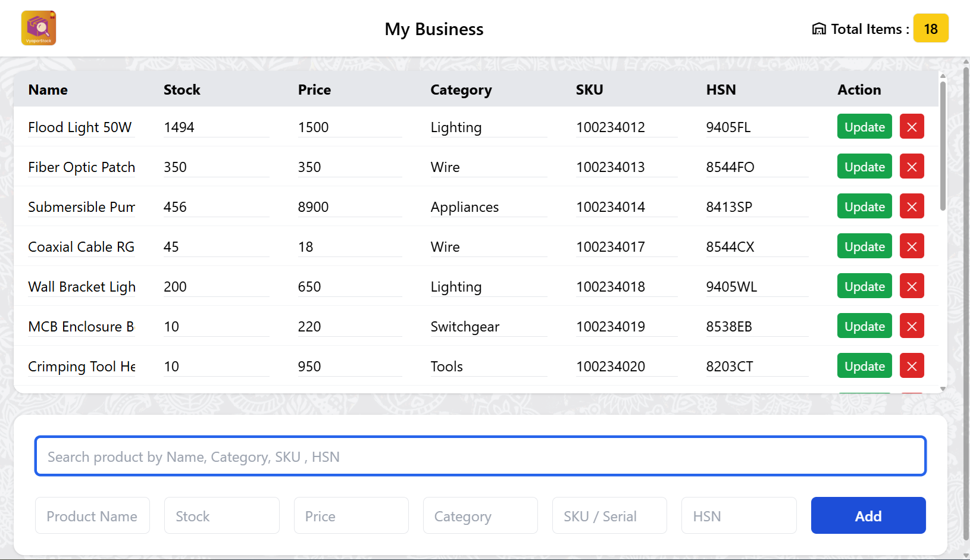Edit the price 8900 for Submersible Pump
The image size is (970, 560).
[x=349, y=207]
